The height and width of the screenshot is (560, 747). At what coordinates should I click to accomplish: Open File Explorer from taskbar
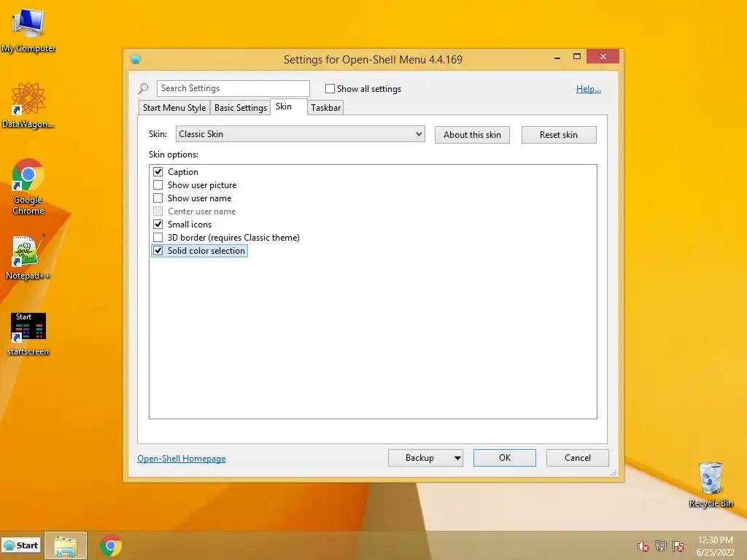pyautogui.click(x=66, y=545)
